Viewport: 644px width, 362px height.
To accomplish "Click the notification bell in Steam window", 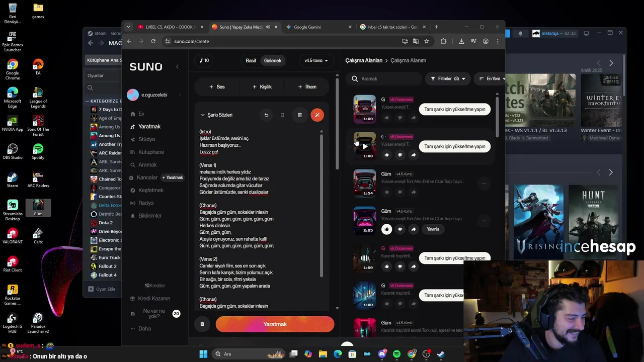I will (x=520, y=33).
